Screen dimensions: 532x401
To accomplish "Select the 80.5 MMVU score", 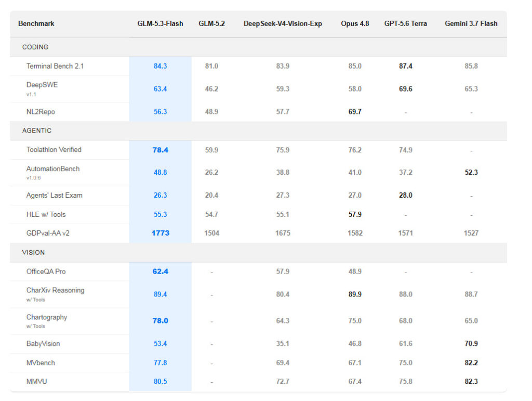I will pos(160,382).
